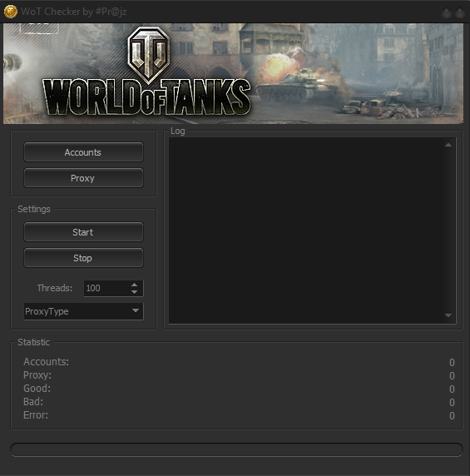Screen dimensions: 470x476
Task: Click the window title 'WoT Checker by #Pr@jz'
Action: coord(74,12)
